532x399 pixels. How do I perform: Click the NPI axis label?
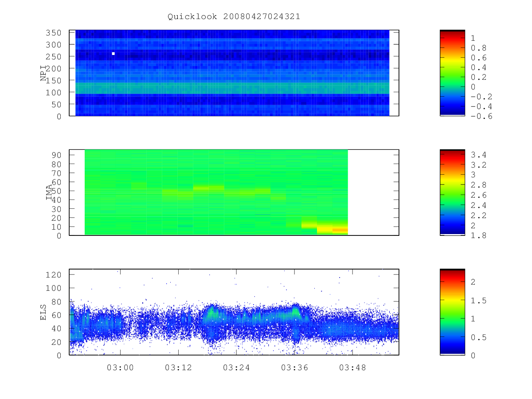(43, 73)
